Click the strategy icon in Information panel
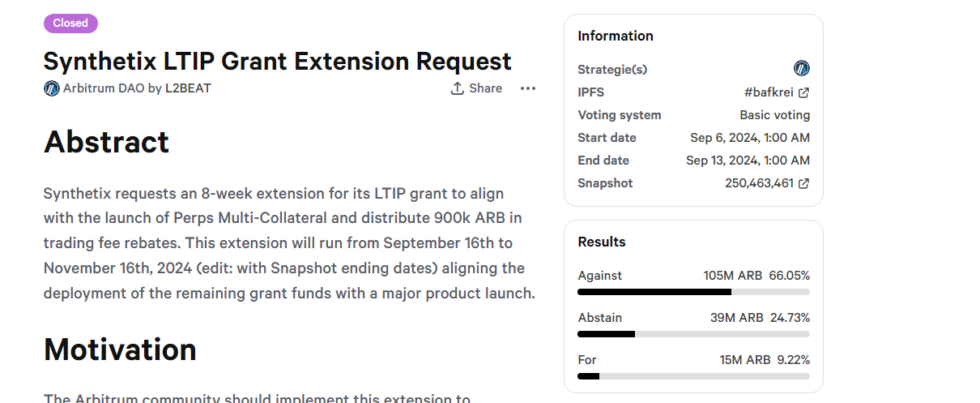The width and height of the screenshot is (980, 403). 802,69
